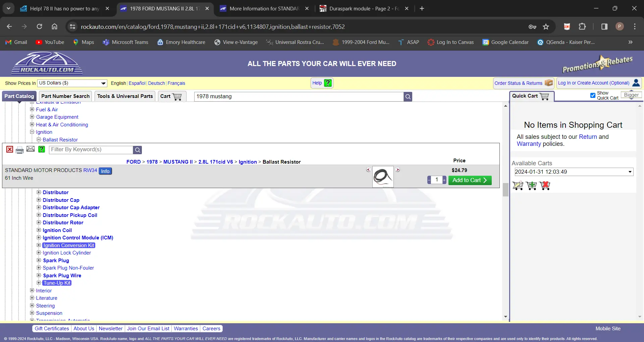Reload the current page

tap(40, 27)
